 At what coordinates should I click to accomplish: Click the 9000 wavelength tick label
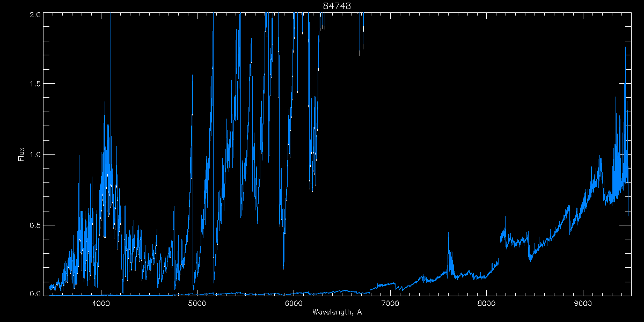(x=583, y=304)
